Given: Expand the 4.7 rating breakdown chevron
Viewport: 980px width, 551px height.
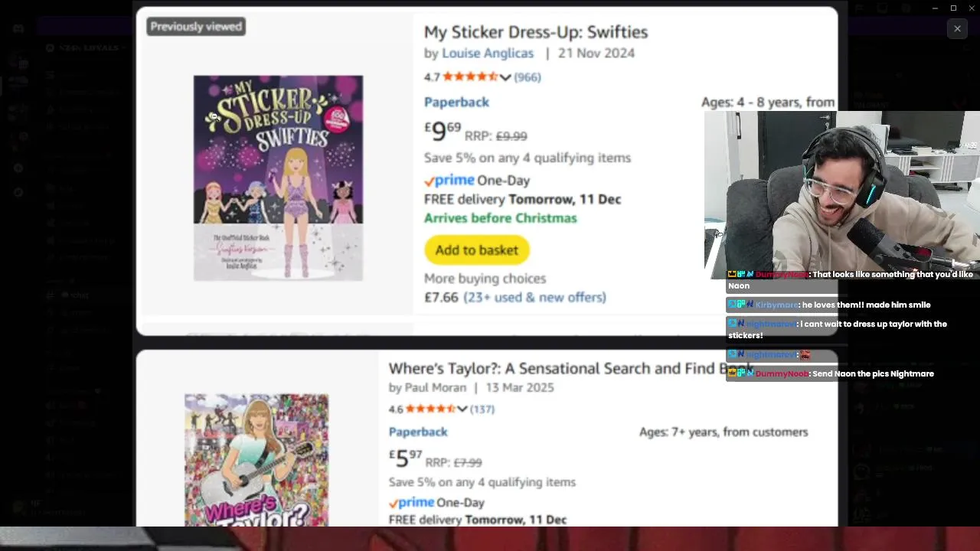Looking at the screenshot, I should tap(505, 77).
